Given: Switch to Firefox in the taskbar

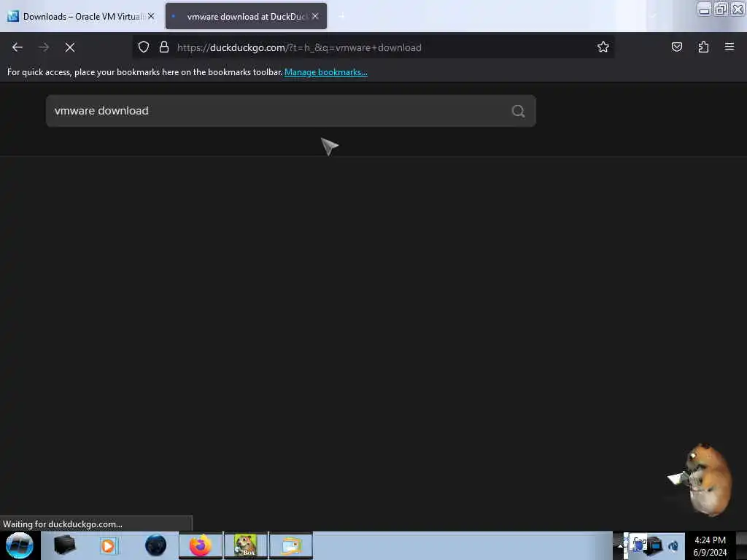Looking at the screenshot, I should click(x=201, y=545).
